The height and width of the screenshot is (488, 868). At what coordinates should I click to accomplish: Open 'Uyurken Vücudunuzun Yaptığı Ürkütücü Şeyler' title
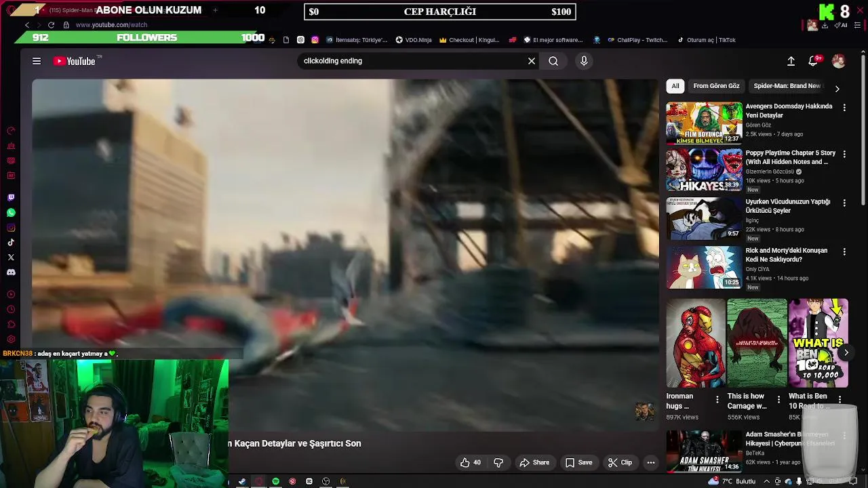(787, 206)
